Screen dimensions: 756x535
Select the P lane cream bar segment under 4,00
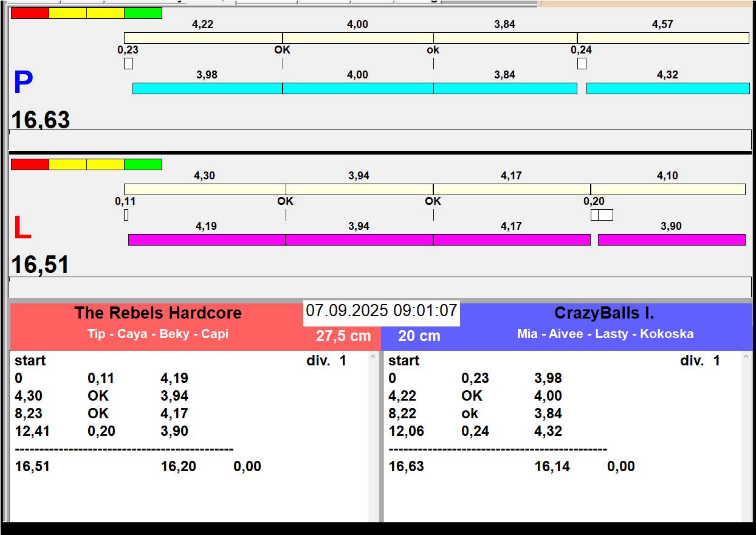(358, 38)
